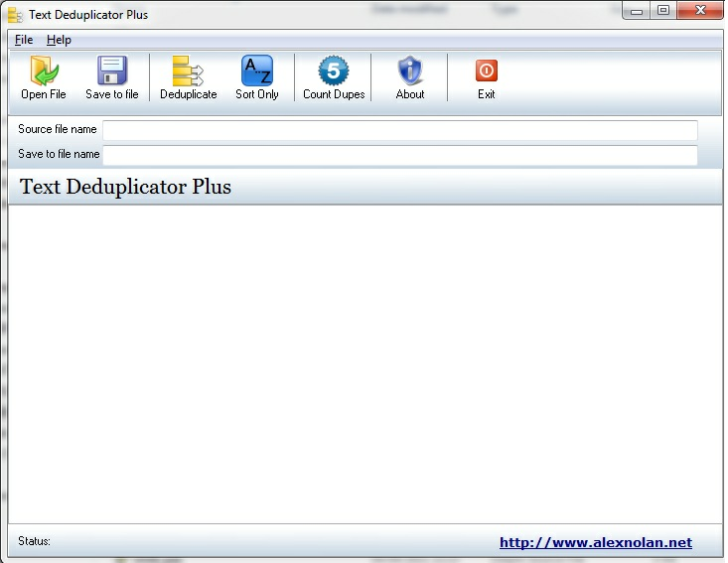Click the Count Dupes badge icon
The width and height of the screenshot is (728, 563).
click(x=334, y=70)
